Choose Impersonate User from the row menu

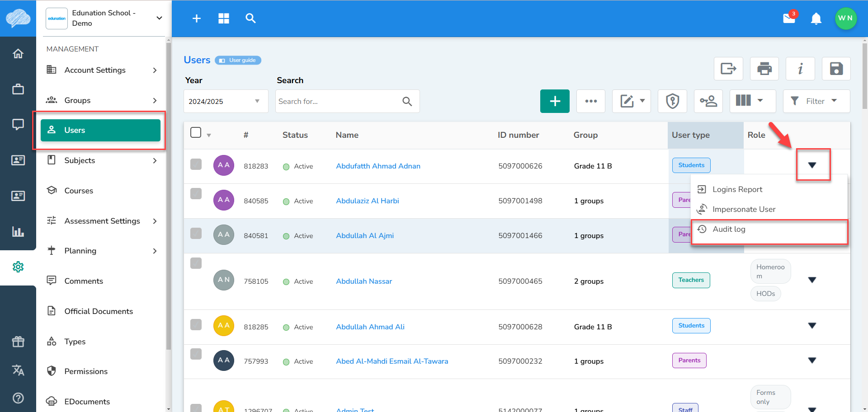(769, 209)
